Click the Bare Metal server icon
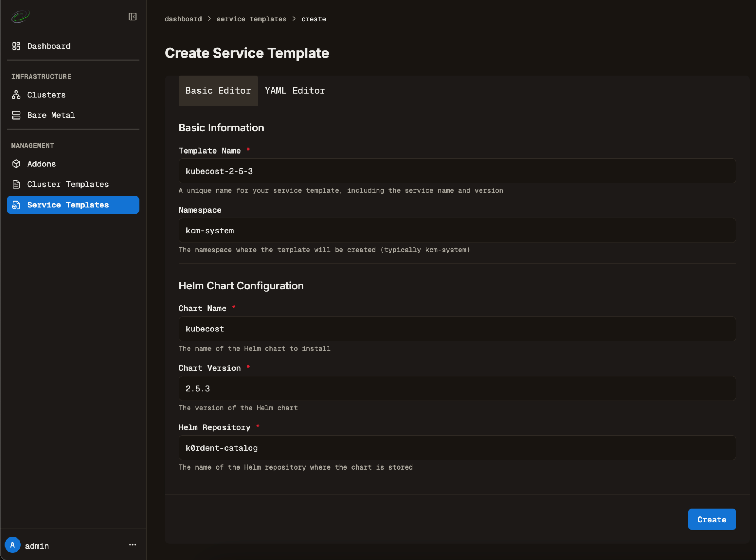Screen dimensions: 756x560 (16, 115)
